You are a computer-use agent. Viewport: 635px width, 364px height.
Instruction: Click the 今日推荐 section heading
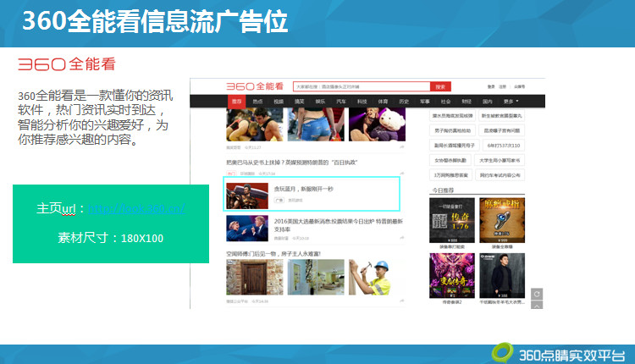click(443, 190)
